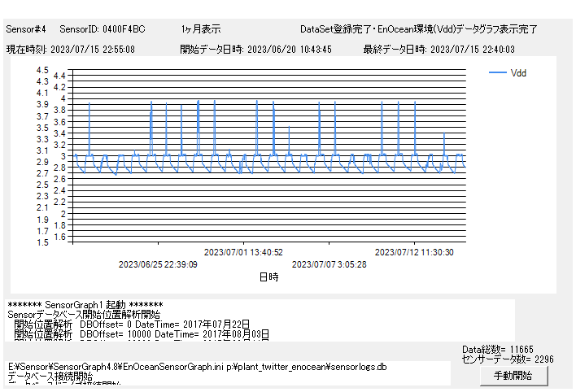The width and height of the screenshot is (576, 392).
Task: Click the EnOceanSensorGraph.ini path text box
Action: 228,368
